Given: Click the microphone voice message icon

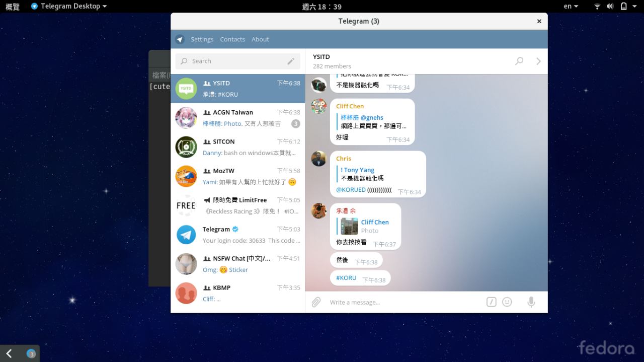Looking at the screenshot, I should pos(531,302).
